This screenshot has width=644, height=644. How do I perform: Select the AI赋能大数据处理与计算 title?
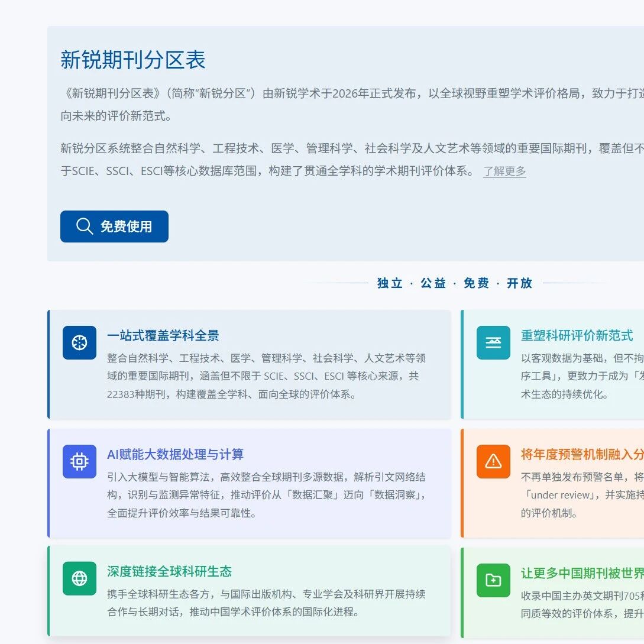coord(176,455)
